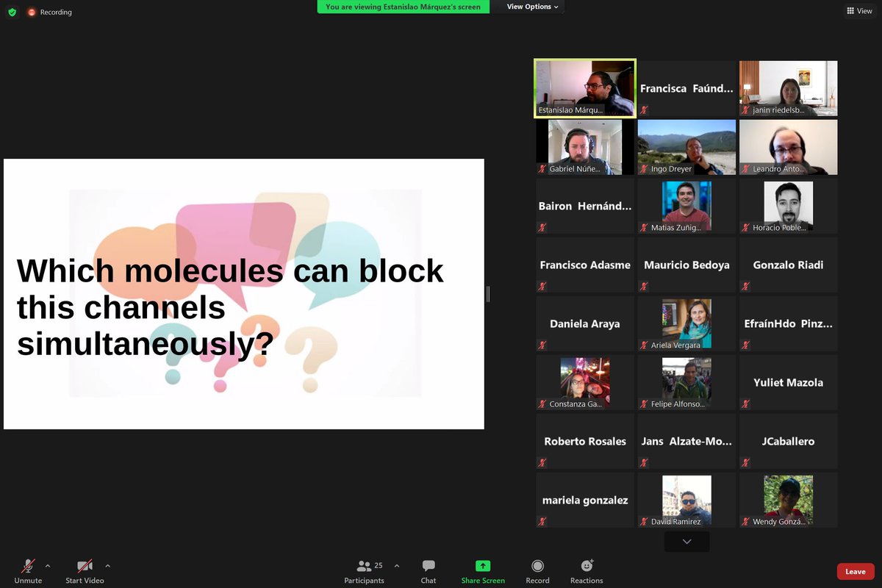Click muted mic icon on Yuliet Mazola tile
This screenshot has height=588, width=882.
tap(745, 404)
